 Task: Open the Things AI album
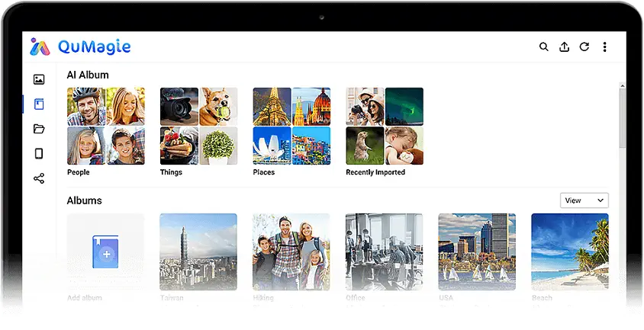pyautogui.click(x=199, y=126)
